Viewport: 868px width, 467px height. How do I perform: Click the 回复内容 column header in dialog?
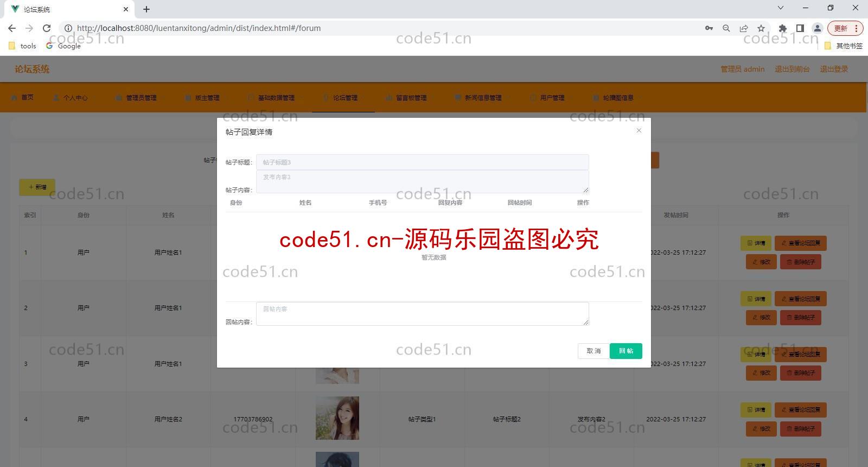[450, 203]
